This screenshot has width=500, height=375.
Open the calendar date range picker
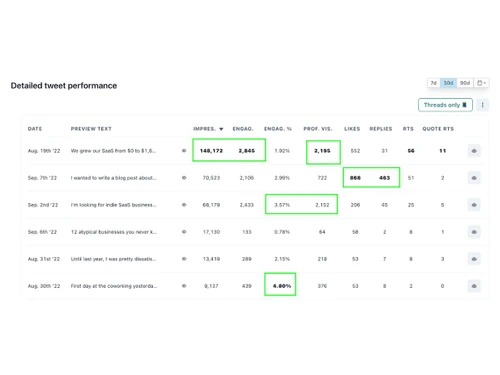pyautogui.click(x=481, y=83)
